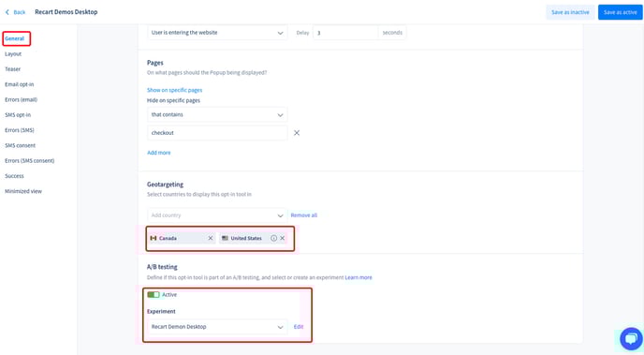Open the Minimized view section

coord(23,191)
